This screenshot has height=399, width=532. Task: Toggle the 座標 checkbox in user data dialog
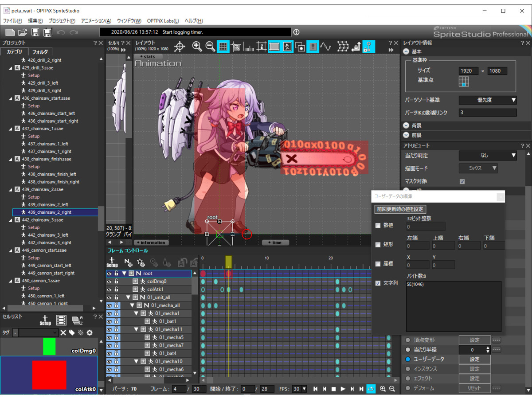tap(378, 264)
